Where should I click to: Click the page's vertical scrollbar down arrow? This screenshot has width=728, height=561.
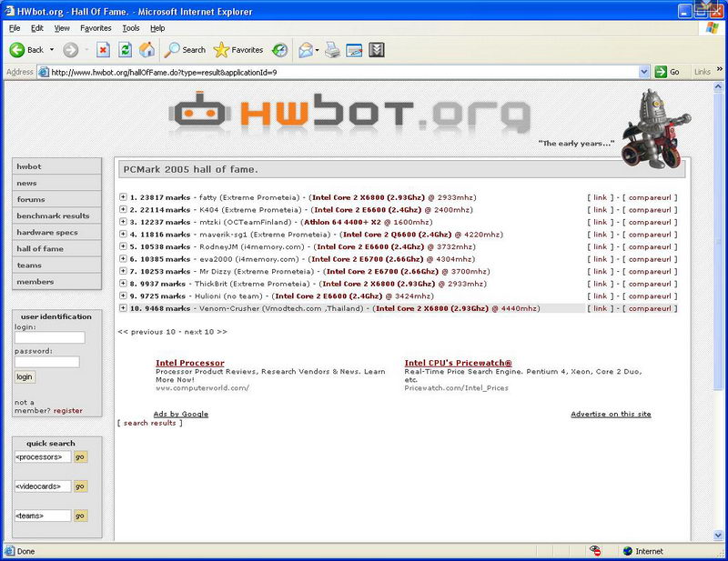718,536
